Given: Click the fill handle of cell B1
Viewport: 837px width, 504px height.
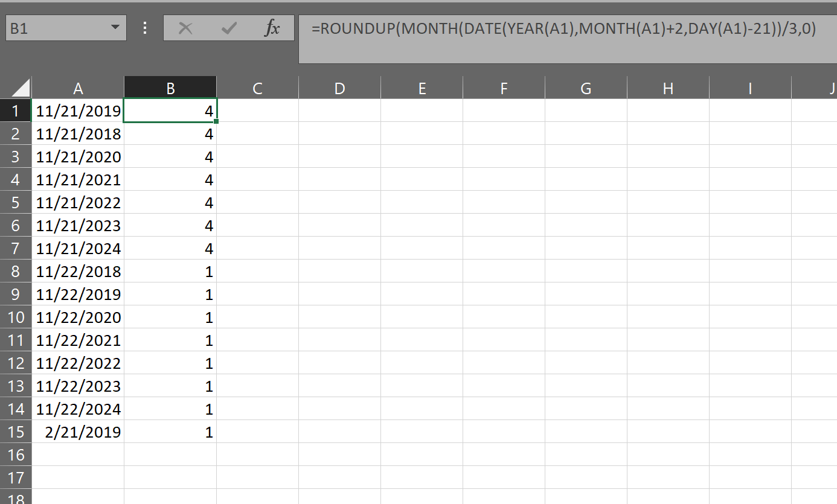Looking at the screenshot, I should point(216,121).
